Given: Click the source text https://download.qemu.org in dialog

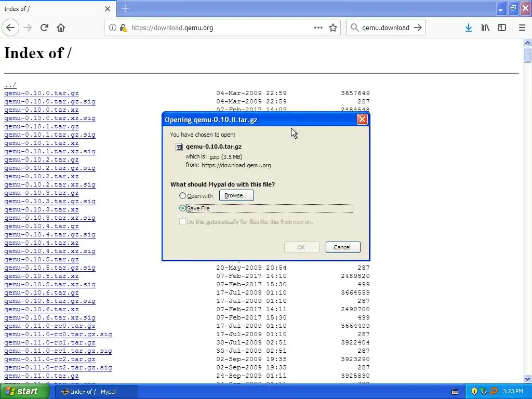Looking at the screenshot, I should coord(236,165).
